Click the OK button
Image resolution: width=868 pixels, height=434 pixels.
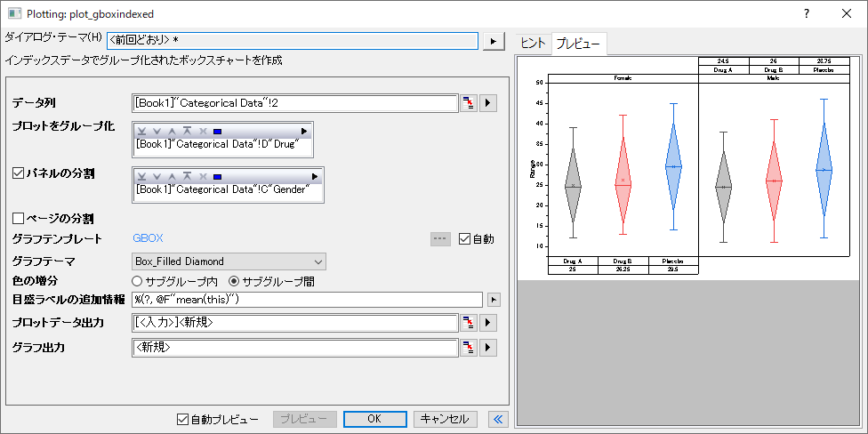click(x=374, y=419)
